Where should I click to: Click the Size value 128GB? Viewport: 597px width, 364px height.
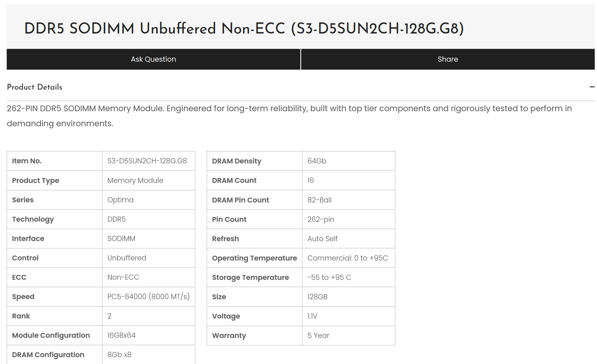coord(318,297)
